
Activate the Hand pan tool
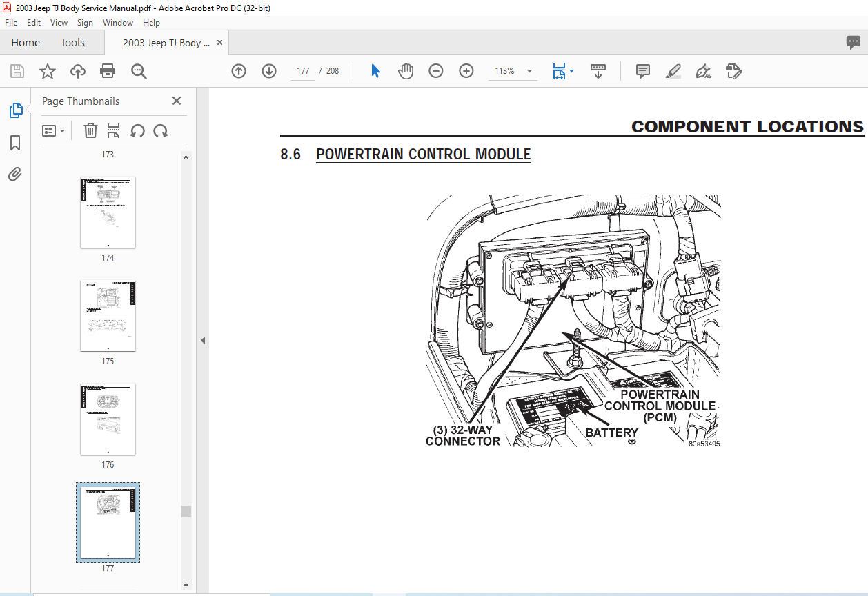(x=406, y=71)
